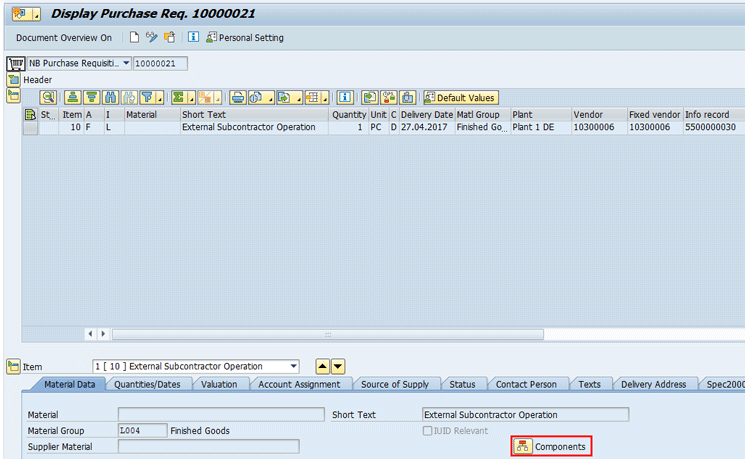Open the Item selection dropdown
745x459 pixels.
[292, 367]
